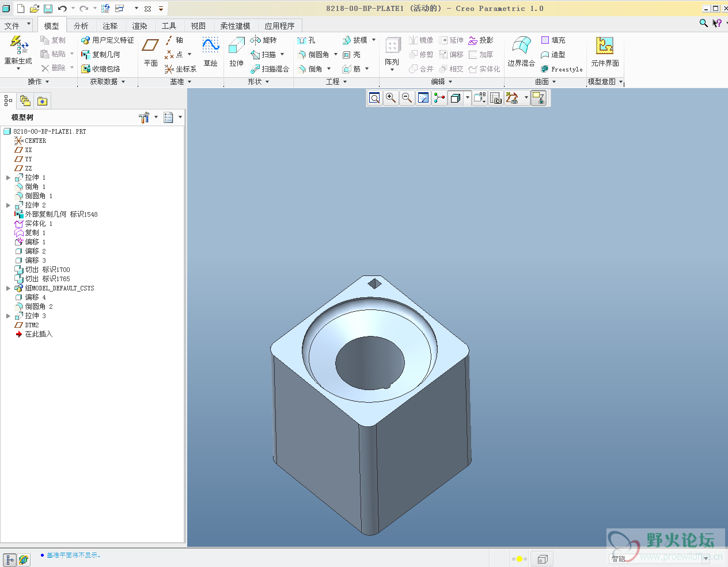728x567 pixels.
Task: Toggle the browser icon in status bar
Action: 24,560
